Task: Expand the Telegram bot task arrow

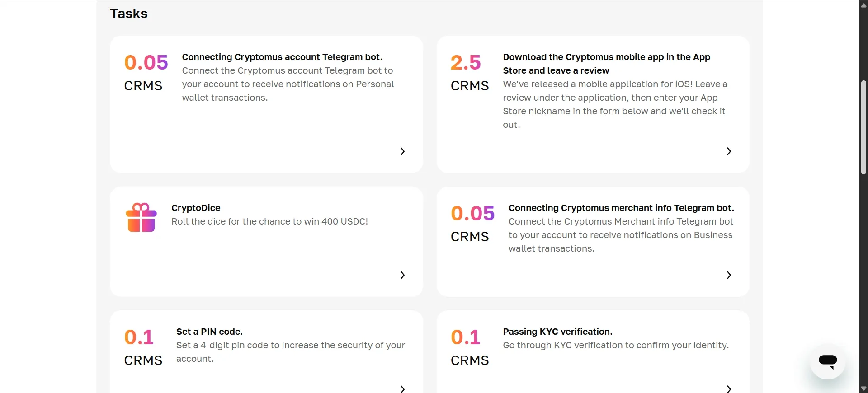Action: [402, 151]
